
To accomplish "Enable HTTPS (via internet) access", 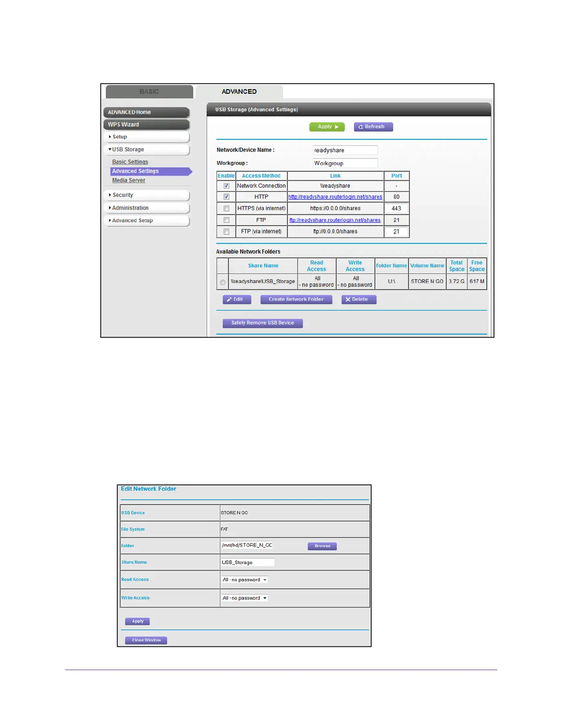I will point(226,208).
